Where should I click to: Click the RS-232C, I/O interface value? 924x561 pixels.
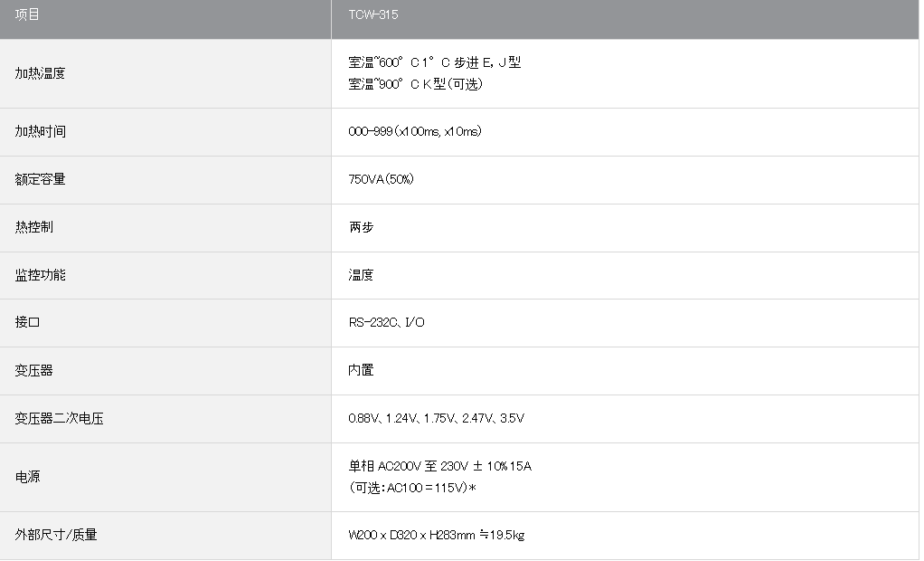point(386,323)
